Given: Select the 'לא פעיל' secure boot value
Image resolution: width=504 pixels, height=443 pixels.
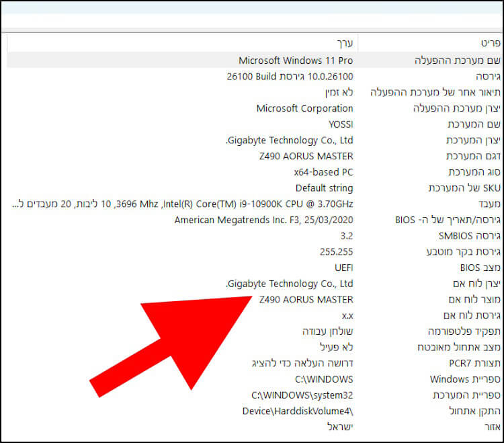Looking at the screenshot, I should 336,348.
